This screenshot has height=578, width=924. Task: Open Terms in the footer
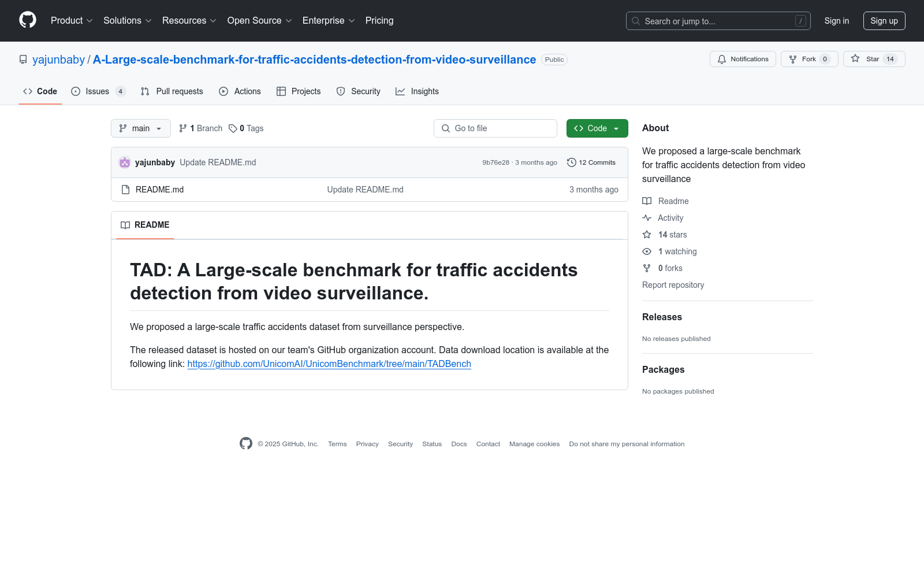tap(337, 444)
